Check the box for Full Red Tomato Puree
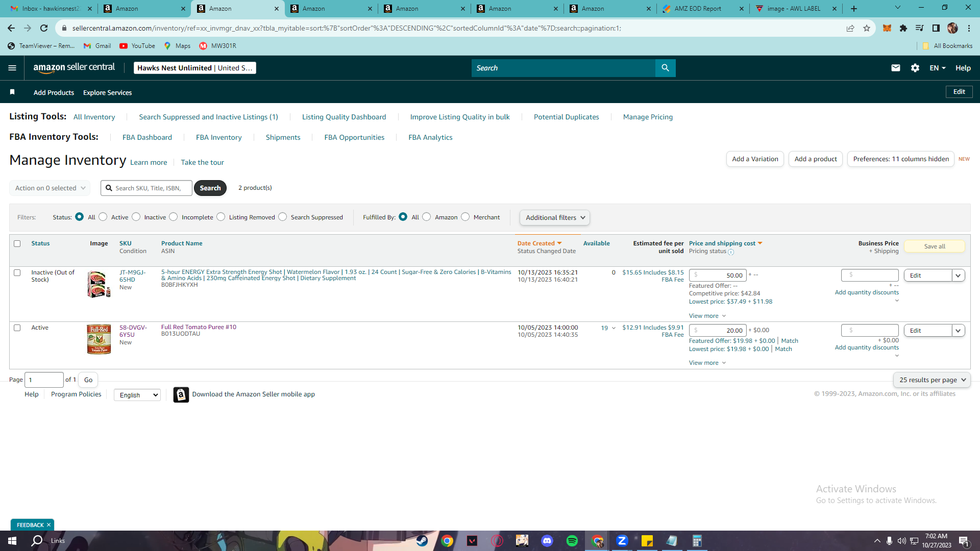Image resolution: width=980 pixels, height=551 pixels. (x=17, y=328)
